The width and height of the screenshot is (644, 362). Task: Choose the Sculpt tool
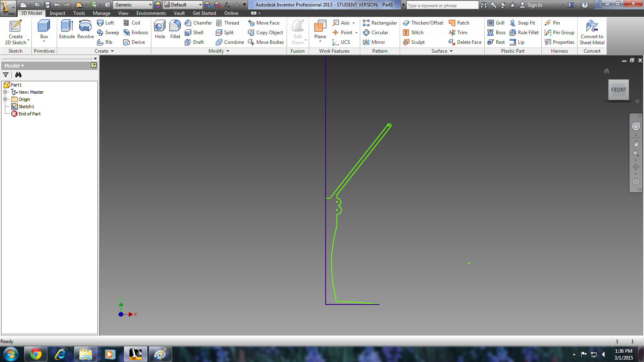[414, 42]
